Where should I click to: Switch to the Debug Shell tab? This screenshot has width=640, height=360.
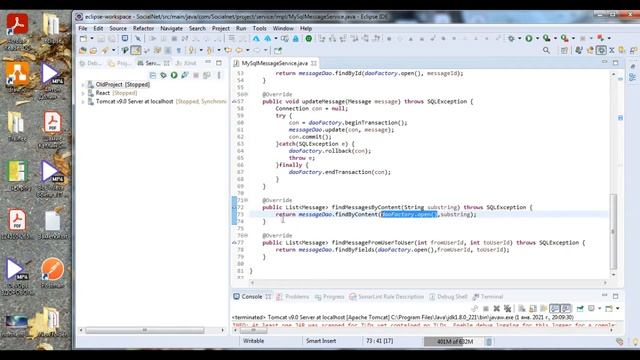448,297
